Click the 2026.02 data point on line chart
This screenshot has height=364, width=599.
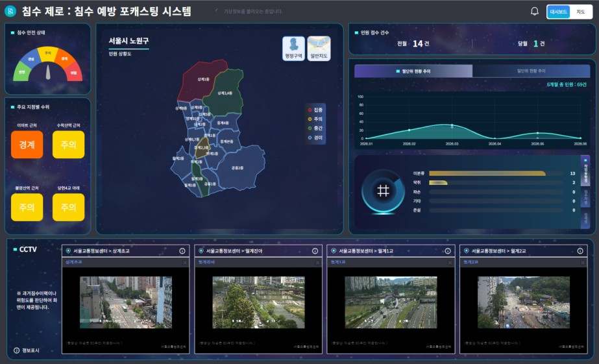[x=409, y=130]
